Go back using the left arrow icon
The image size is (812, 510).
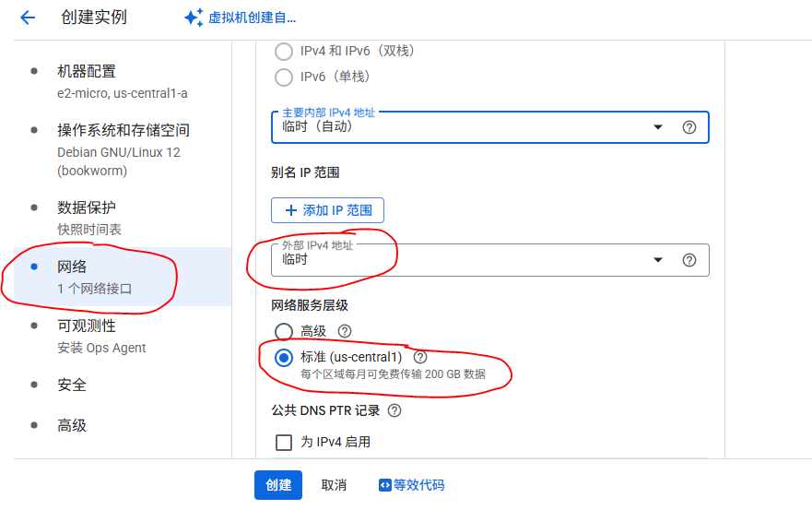(28, 18)
